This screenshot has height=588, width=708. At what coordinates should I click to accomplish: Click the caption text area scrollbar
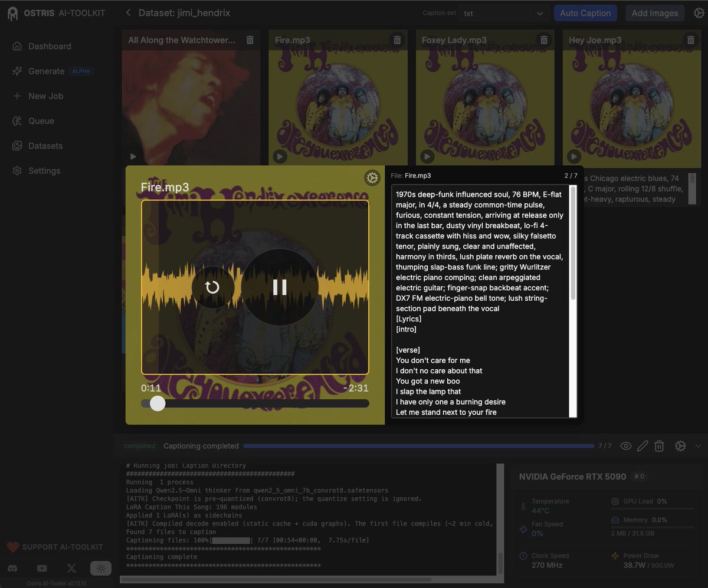pos(573,244)
